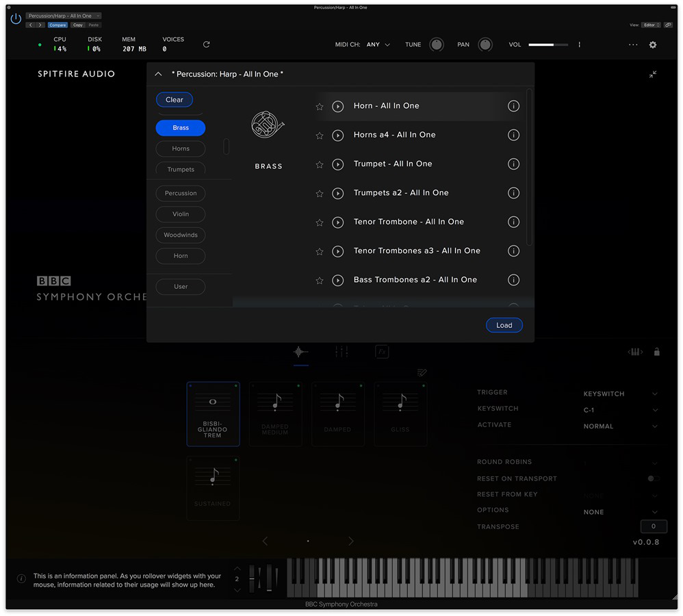Open the OPTIONS None dropdown
This screenshot has width=683, height=616.
pyautogui.click(x=620, y=512)
